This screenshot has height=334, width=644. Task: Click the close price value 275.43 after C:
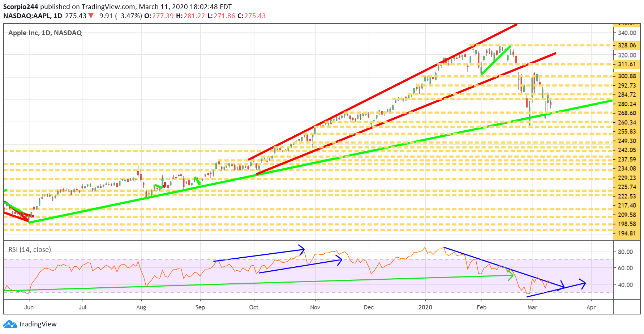pos(255,16)
